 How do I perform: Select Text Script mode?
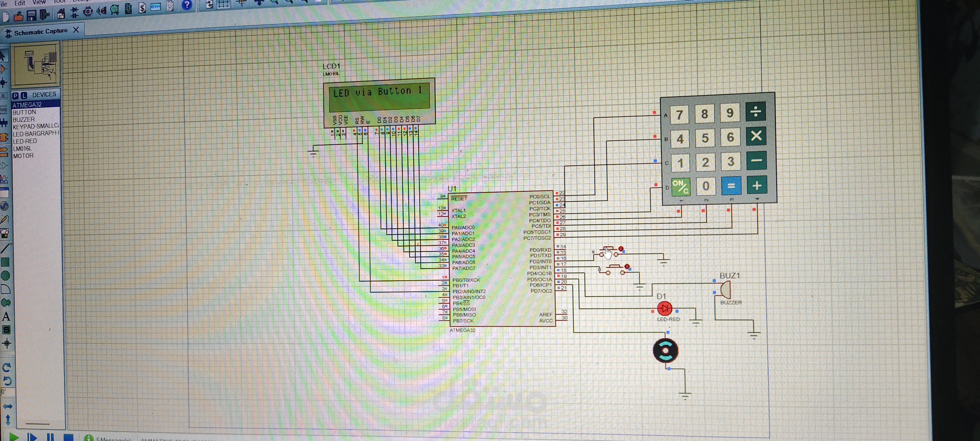[4, 110]
